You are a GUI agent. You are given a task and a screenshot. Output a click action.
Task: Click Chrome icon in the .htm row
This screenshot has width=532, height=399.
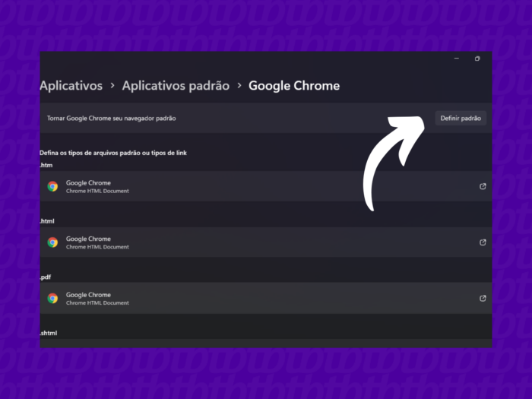tap(52, 186)
